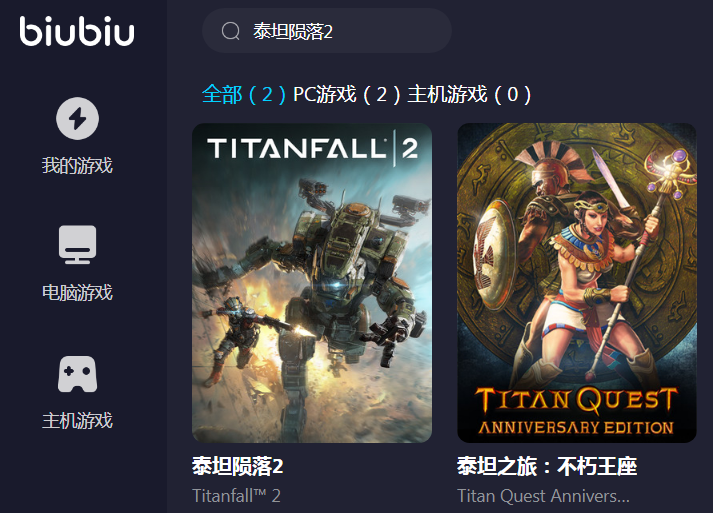The width and height of the screenshot is (713, 513).
Task: Click the search field containing 泰坦陨落2
Action: pos(326,31)
